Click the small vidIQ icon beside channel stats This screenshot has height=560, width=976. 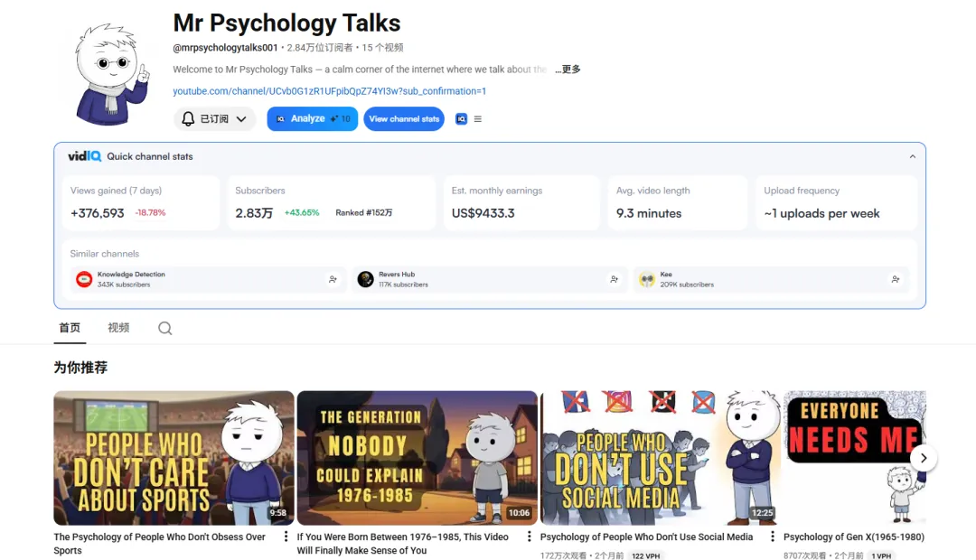coord(461,119)
